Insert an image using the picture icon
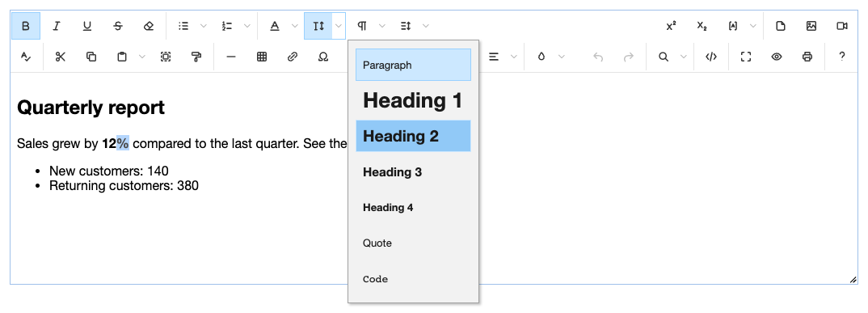This screenshot has width=868, height=313. pyautogui.click(x=811, y=26)
